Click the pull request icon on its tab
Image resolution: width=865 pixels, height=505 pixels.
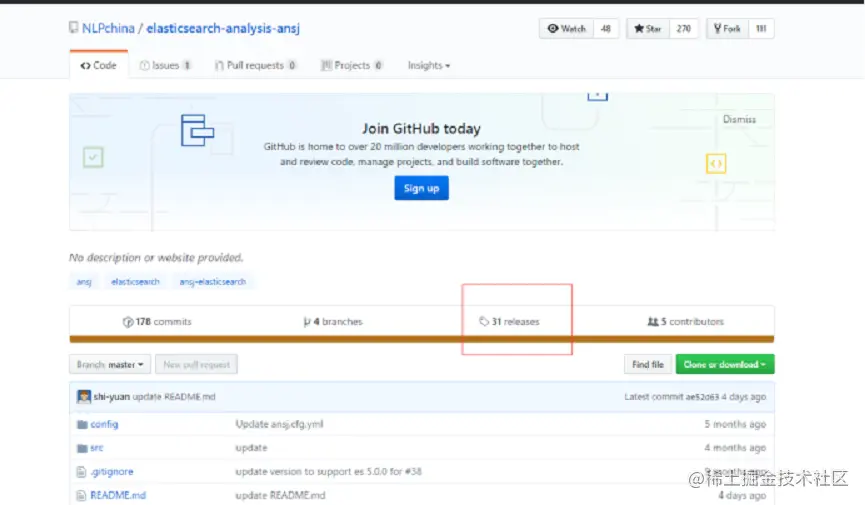point(219,65)
